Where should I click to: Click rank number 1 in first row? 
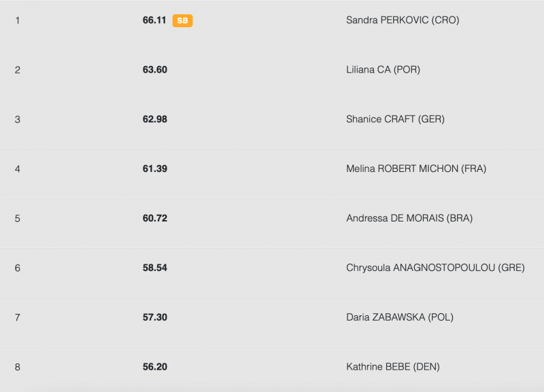[x=18, y=20]
